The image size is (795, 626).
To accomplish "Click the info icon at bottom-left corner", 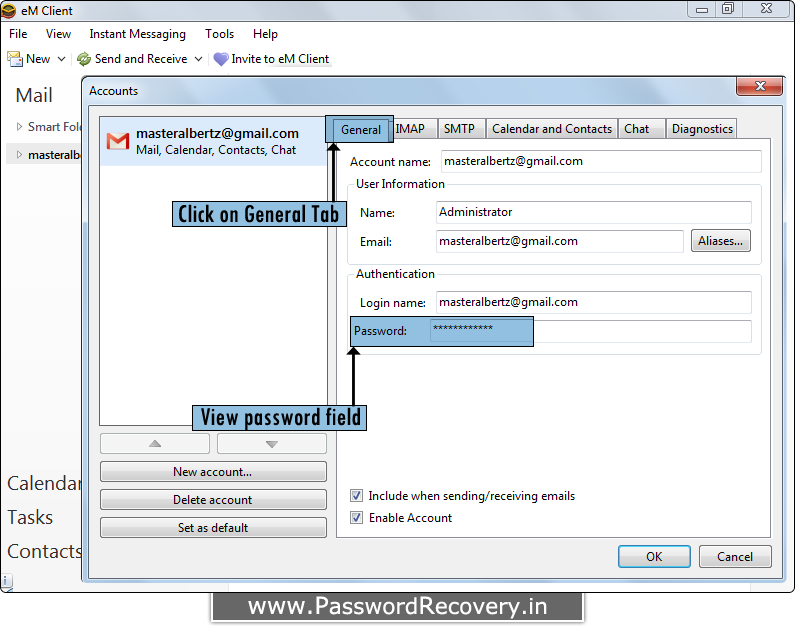I will [6, 580].
